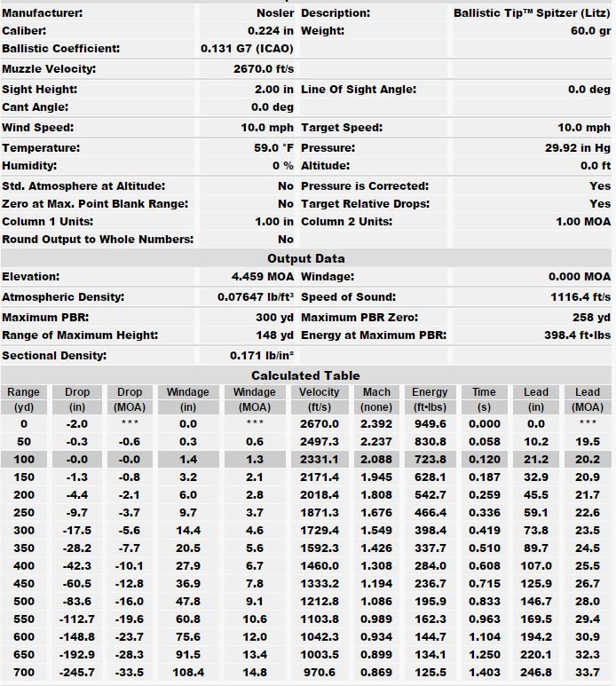Viewport: 616px width, 686px height.
Task: Click the 250 yd range cell
Action: click(24, 513)
